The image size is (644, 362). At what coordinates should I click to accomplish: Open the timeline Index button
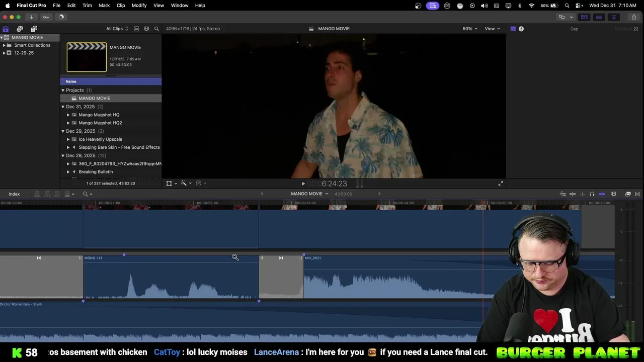14,194
